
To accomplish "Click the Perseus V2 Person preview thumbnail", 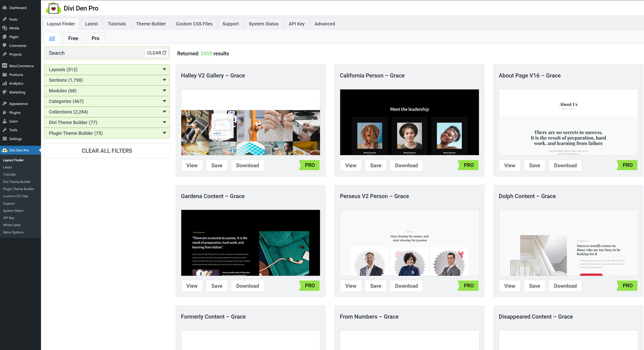I will click(x=409, y=243).
